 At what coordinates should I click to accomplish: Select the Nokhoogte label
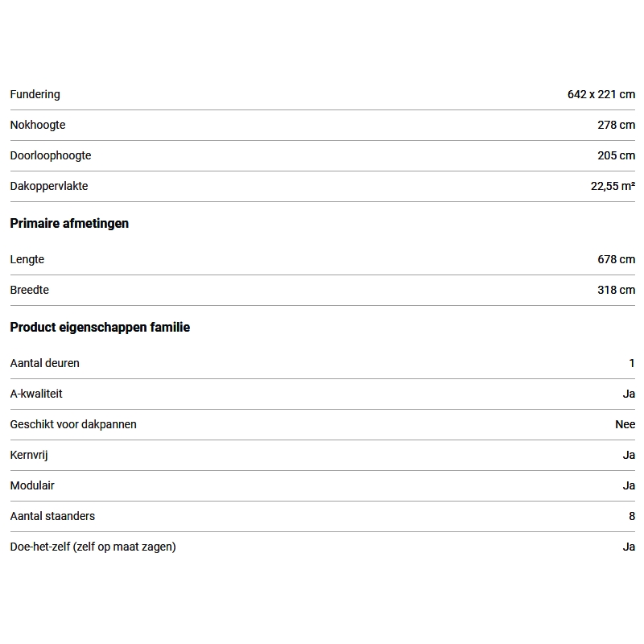click(38, 125)
